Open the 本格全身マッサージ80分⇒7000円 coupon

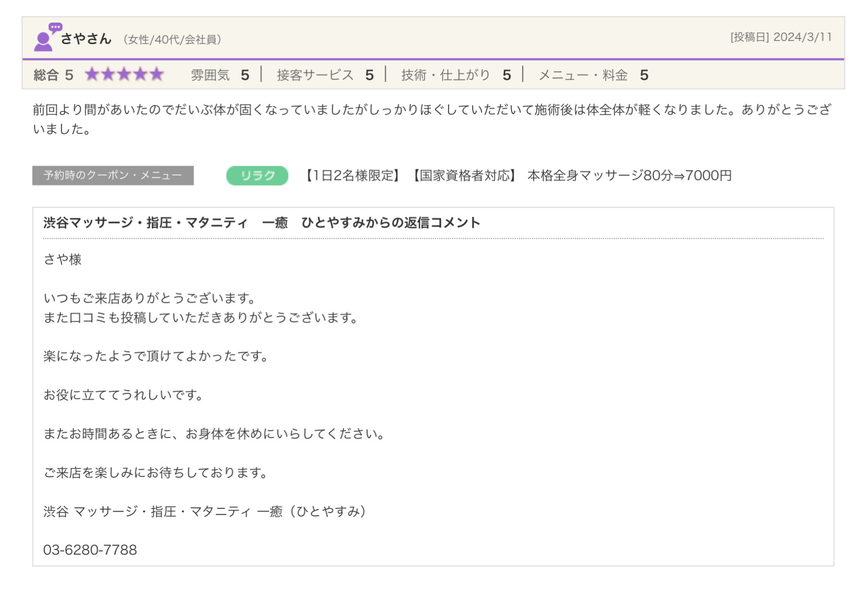coord(518,176)
